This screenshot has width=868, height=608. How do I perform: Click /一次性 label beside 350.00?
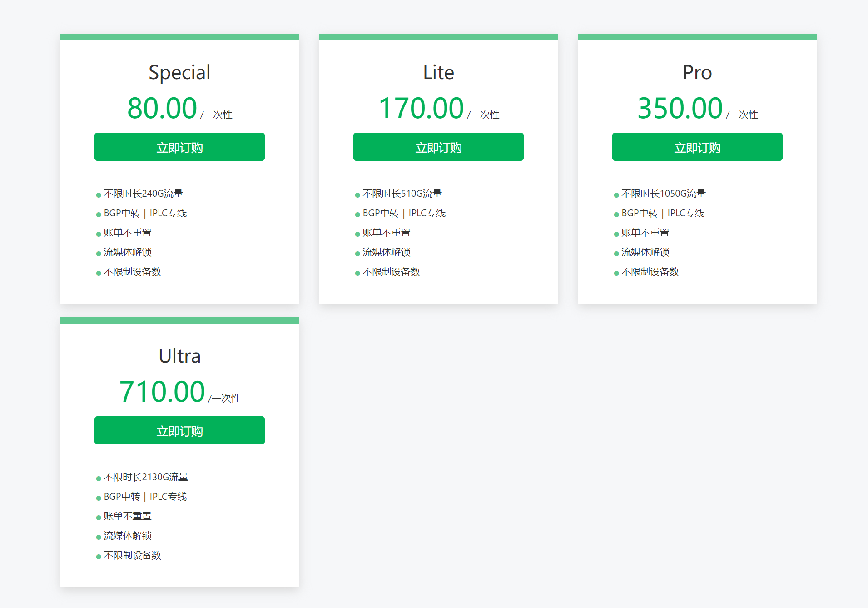[x=742, y=115]
